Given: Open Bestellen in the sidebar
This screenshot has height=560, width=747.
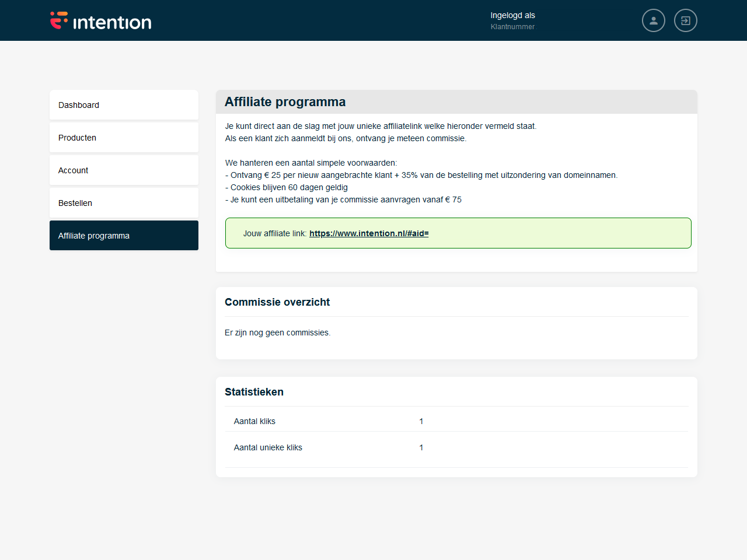Looking at the screenshot, I should 124,203.
